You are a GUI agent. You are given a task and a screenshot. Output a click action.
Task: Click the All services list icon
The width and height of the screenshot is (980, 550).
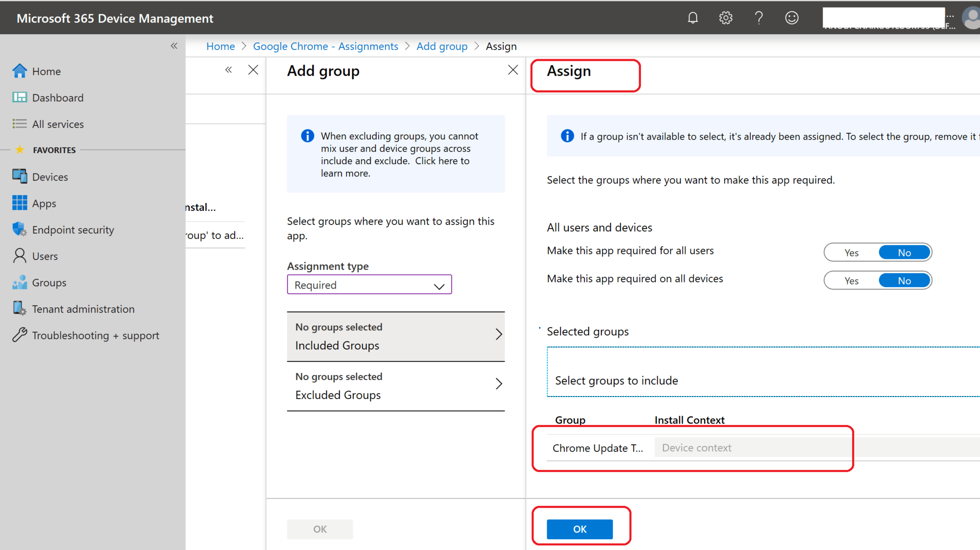pyautogui.click(x=20, y=124)
